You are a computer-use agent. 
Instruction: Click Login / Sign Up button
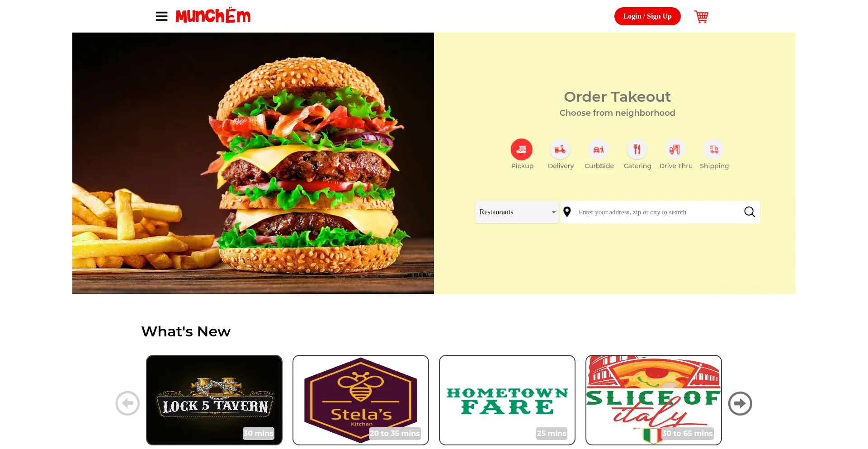point(647,16)
